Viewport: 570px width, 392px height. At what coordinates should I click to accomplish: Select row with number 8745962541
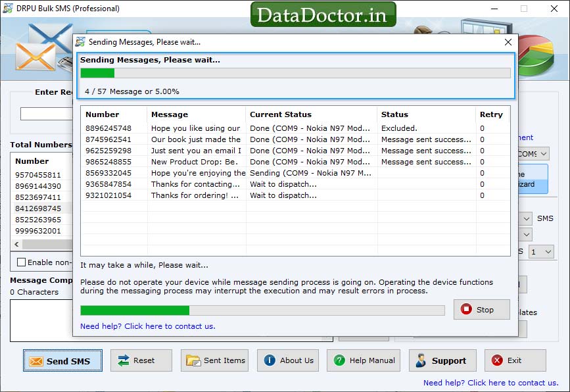coord(295,139)
